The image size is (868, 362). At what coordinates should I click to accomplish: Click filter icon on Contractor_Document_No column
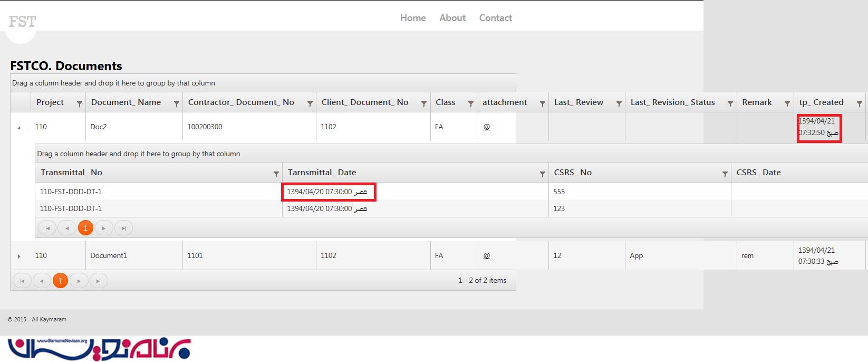click(x=310, y=104)
